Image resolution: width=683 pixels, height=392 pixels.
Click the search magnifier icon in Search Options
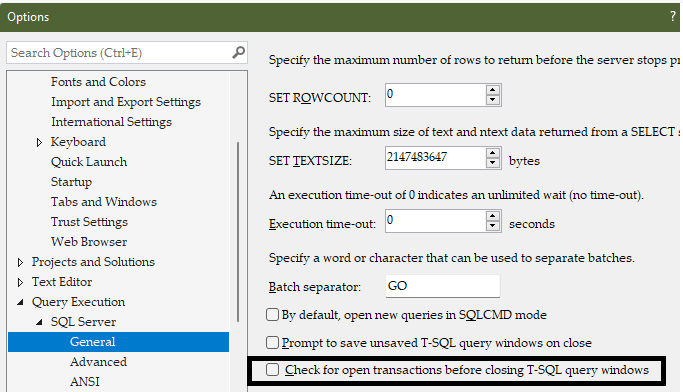pyautogui.click(x=238, y=53)
